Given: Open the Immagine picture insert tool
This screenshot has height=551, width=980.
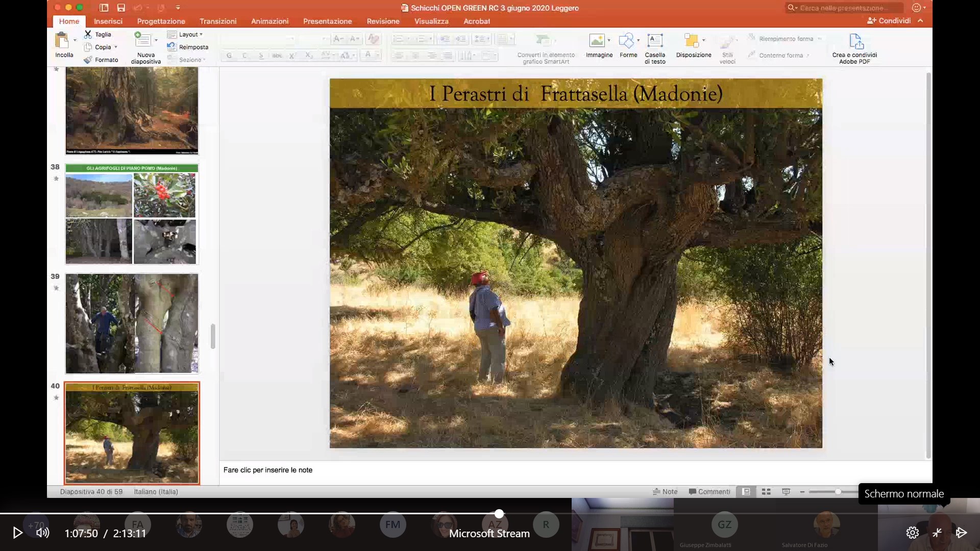Looking at the screenshot, I should [596, 41].
